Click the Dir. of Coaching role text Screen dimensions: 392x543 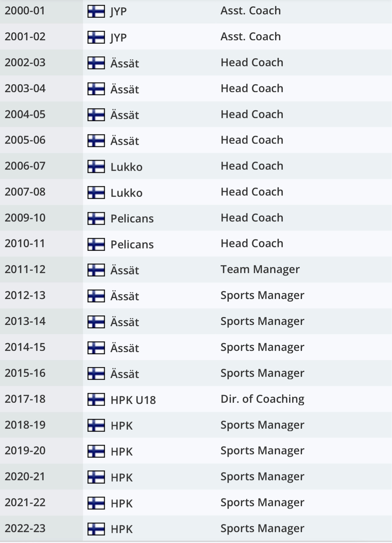pyautogui.click(x=262, y=399)
